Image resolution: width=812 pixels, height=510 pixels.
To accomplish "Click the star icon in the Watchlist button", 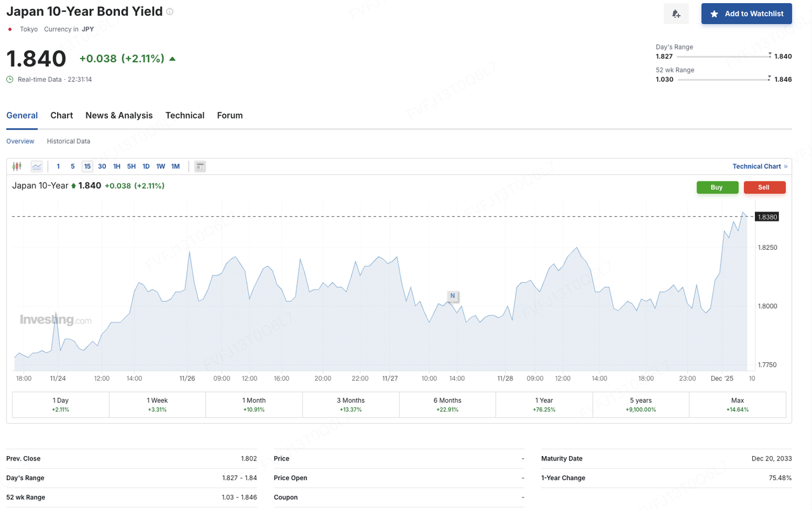I will [x=714, y=14].
